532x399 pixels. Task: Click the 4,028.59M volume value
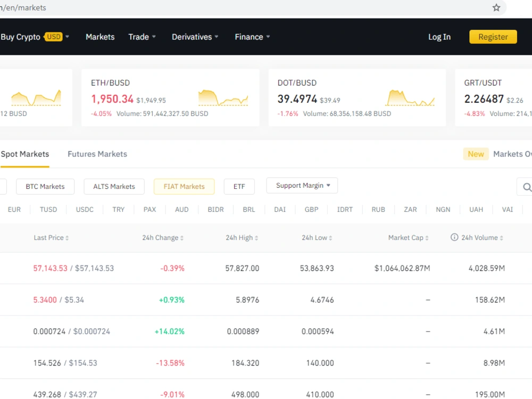pyautogui.click(x=487, y=268)
